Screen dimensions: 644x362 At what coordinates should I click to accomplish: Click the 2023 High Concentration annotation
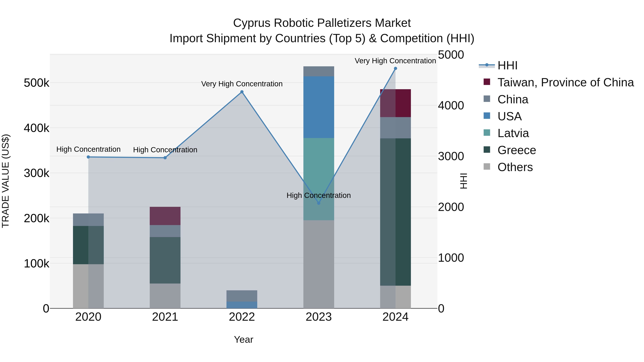(x=318, y=195)
